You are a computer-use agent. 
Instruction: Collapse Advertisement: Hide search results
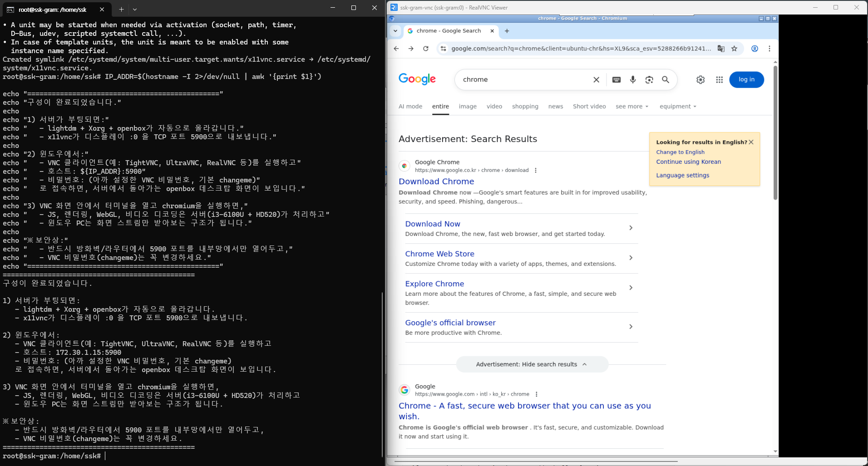[532, 364]
